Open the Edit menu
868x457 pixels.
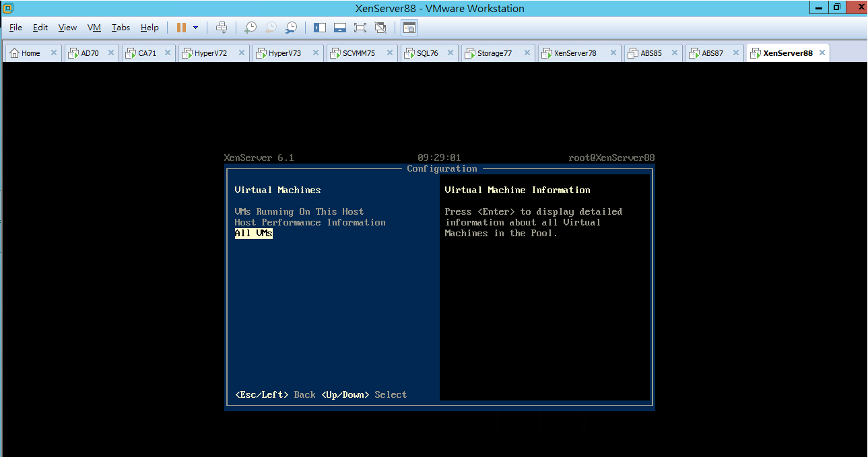point(40,28)
